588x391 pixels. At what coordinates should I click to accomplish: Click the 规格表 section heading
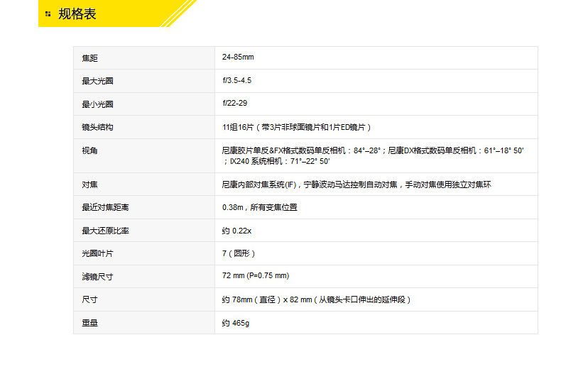pyautogui.click(x=77, y=14)
